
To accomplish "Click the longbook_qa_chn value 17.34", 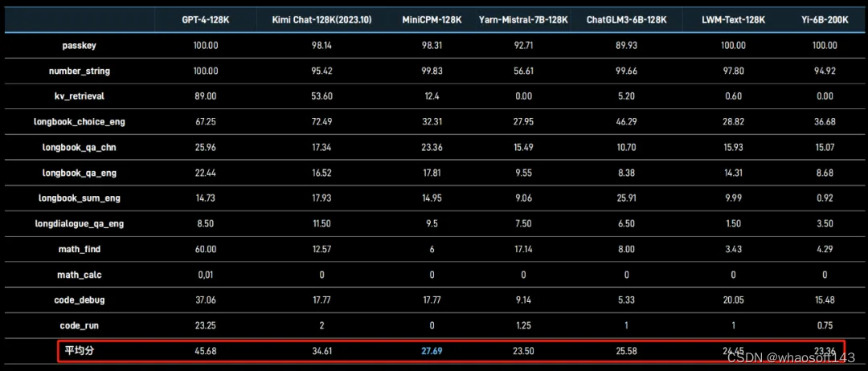I will tap(321, 148).
